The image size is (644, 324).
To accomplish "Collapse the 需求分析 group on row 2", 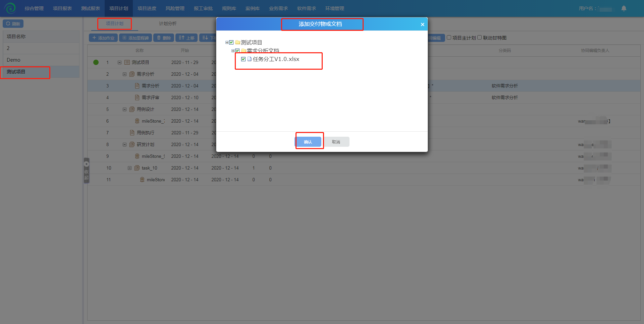I will coord(124,74).
